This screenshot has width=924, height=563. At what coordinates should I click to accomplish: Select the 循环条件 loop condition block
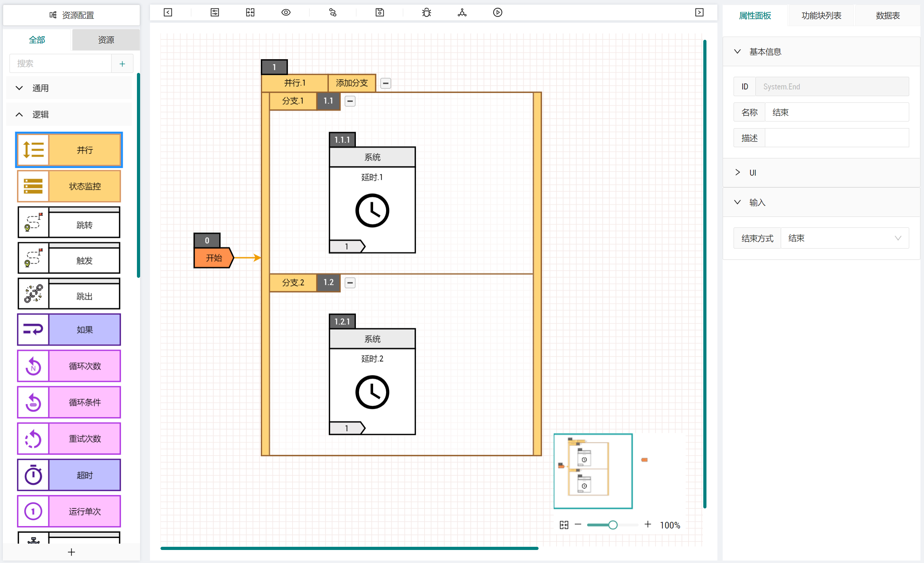[x=69, y=402]
